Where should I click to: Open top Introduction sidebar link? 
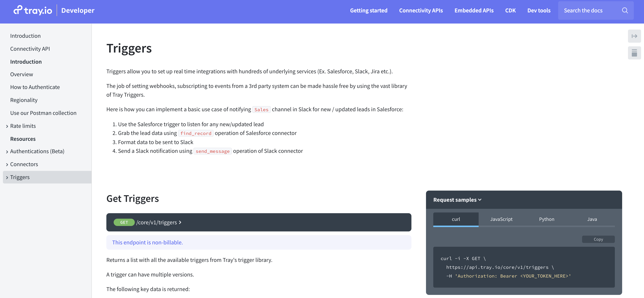click(x=25, y=36)
